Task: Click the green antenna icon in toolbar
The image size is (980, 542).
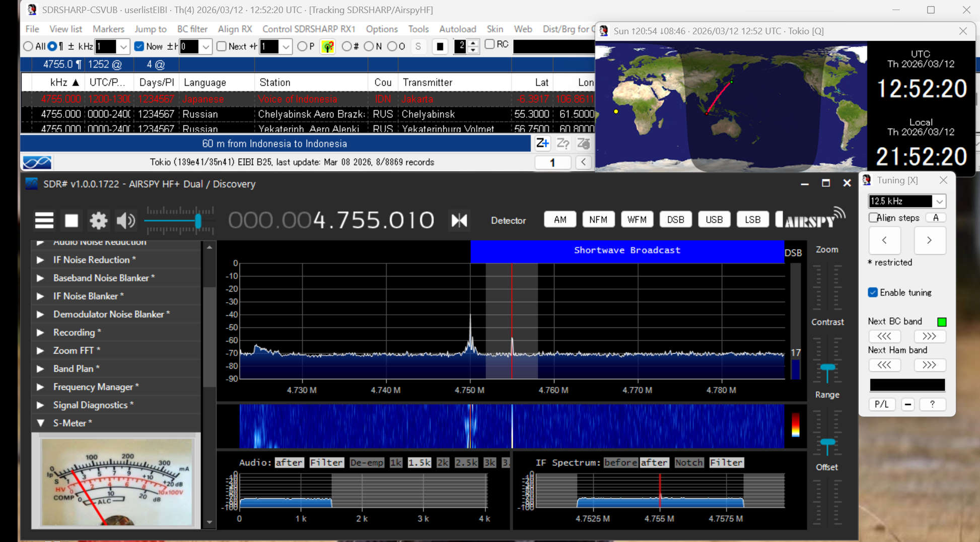Action: point(327,47)
